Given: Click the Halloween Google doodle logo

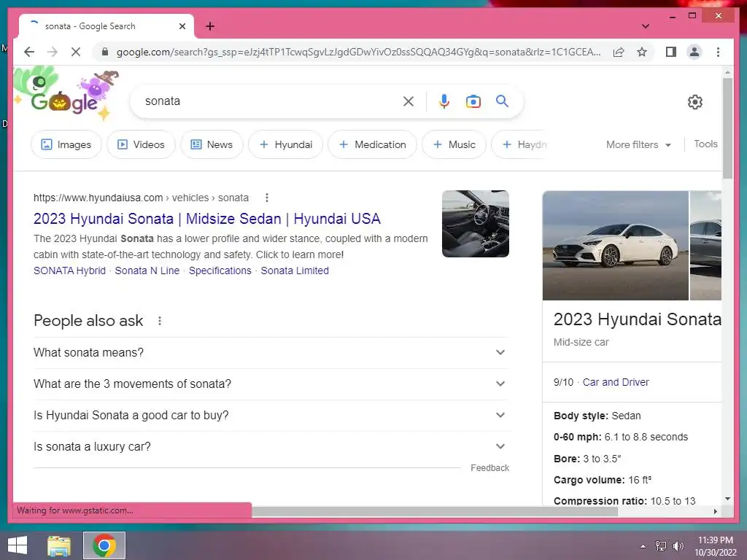Looking at the screenshot, I should pos(66,94).
